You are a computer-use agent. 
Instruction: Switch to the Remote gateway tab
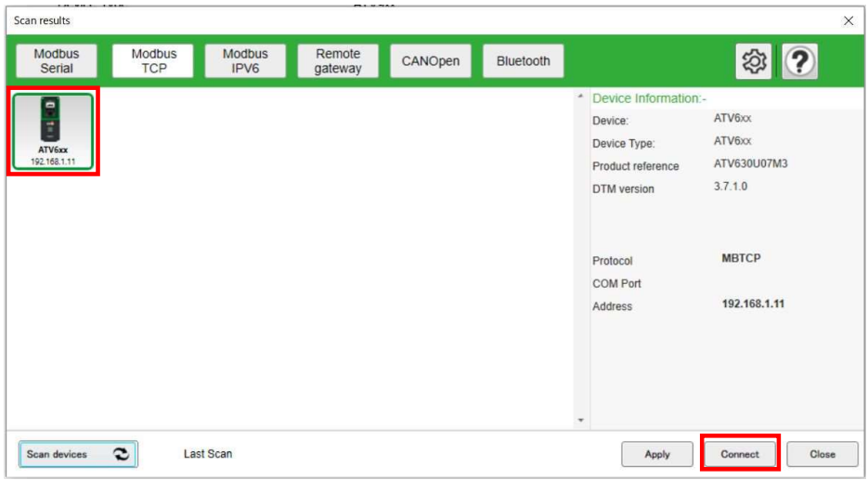[338, 61]
